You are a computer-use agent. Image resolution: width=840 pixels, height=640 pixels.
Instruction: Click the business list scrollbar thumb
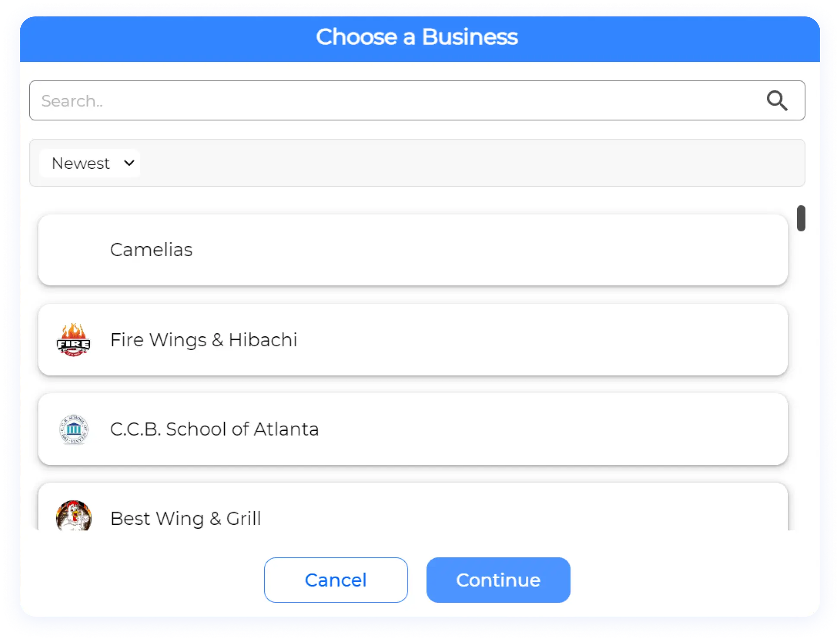coord(801,218)
